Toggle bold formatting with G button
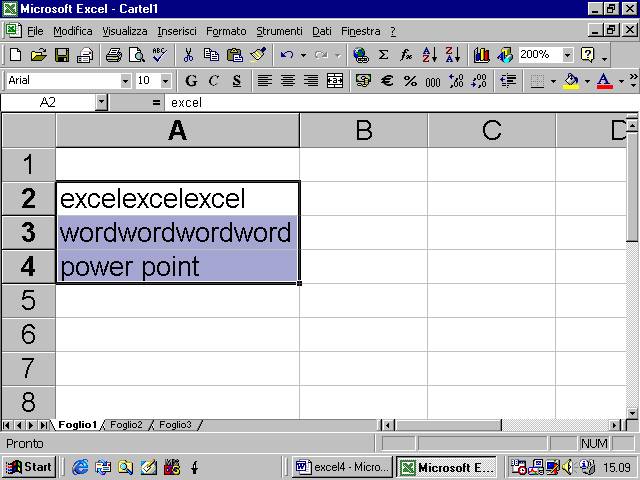The height and width of the screenshot is (480, 640). click(x=191, y=81)
